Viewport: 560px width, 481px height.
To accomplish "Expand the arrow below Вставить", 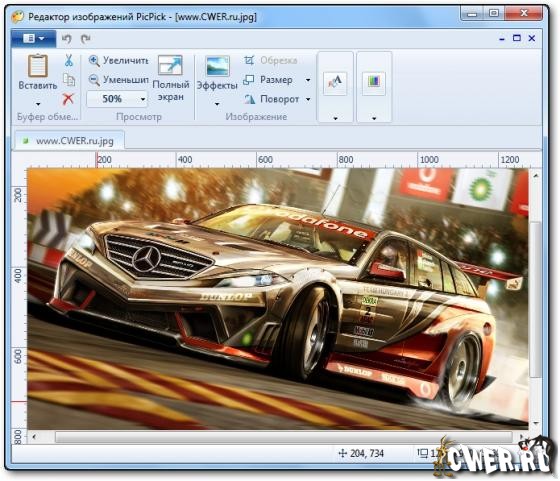I will point(38,104).
